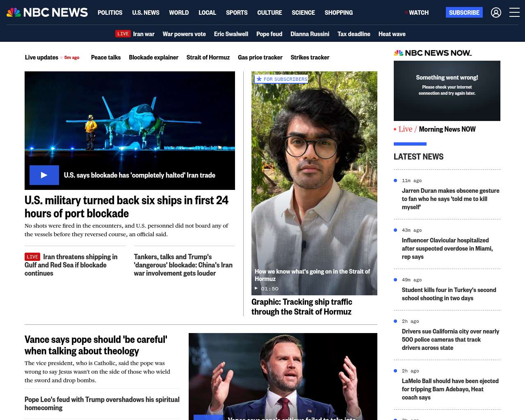Click the 'vice president, who is Catholic' summary

click(97, 372)
